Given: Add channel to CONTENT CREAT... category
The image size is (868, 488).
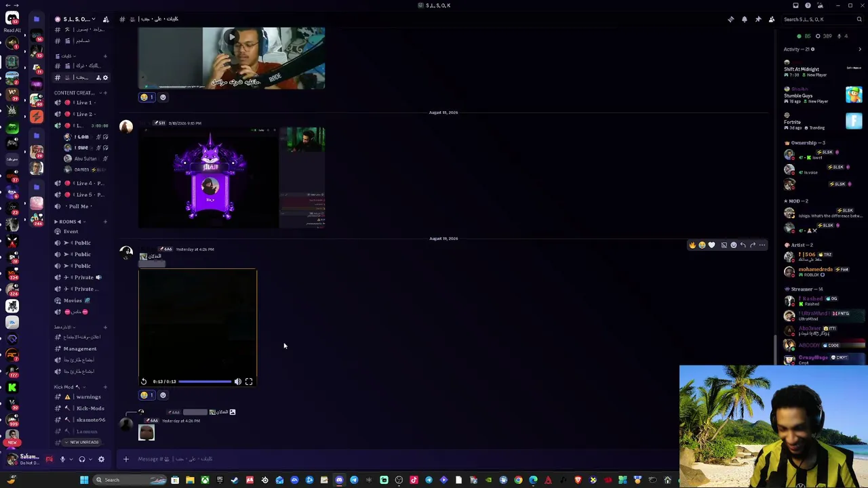Looking at the screenshot, I should point(105,93).
